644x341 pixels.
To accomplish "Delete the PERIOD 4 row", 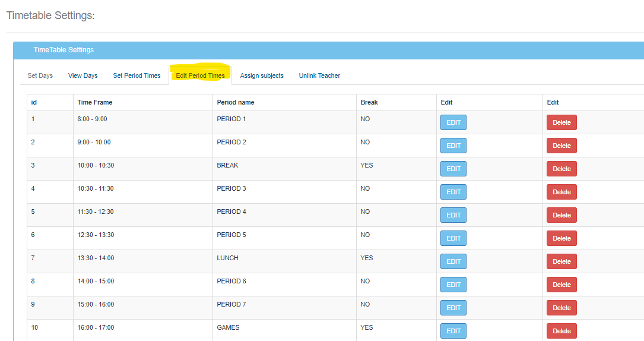I will pyautogui.click(x=561, y=215).
